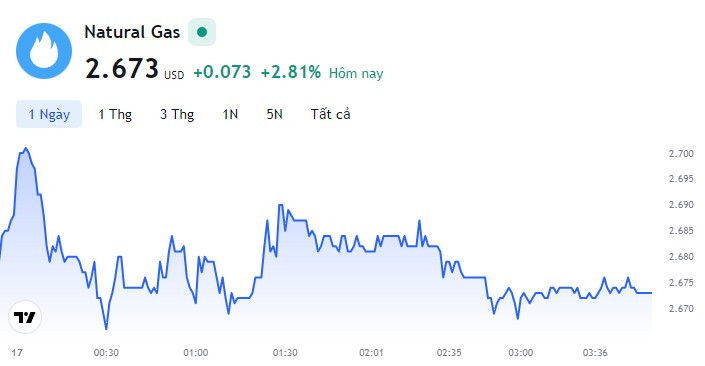The width and height of the screenshot is (705, 366).
Task: Click the TradingView logo badge
Action: click(25, 317)
